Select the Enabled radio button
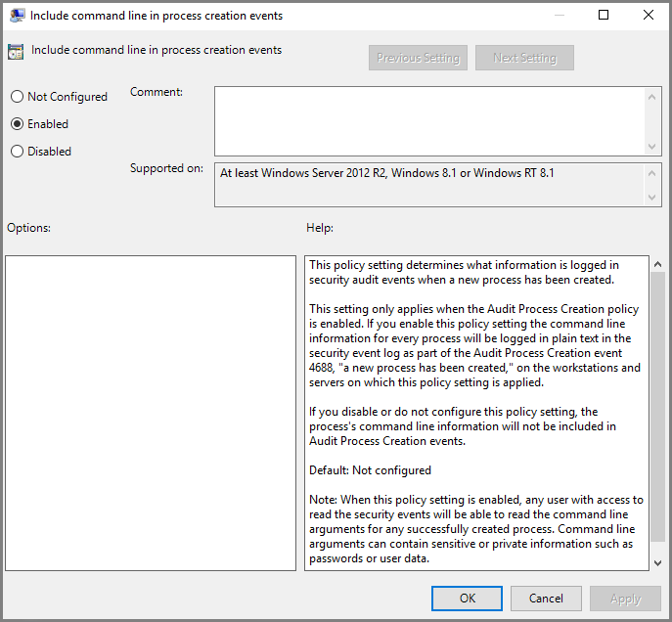This screenshot has width=672, height=622. coord(17,124)
